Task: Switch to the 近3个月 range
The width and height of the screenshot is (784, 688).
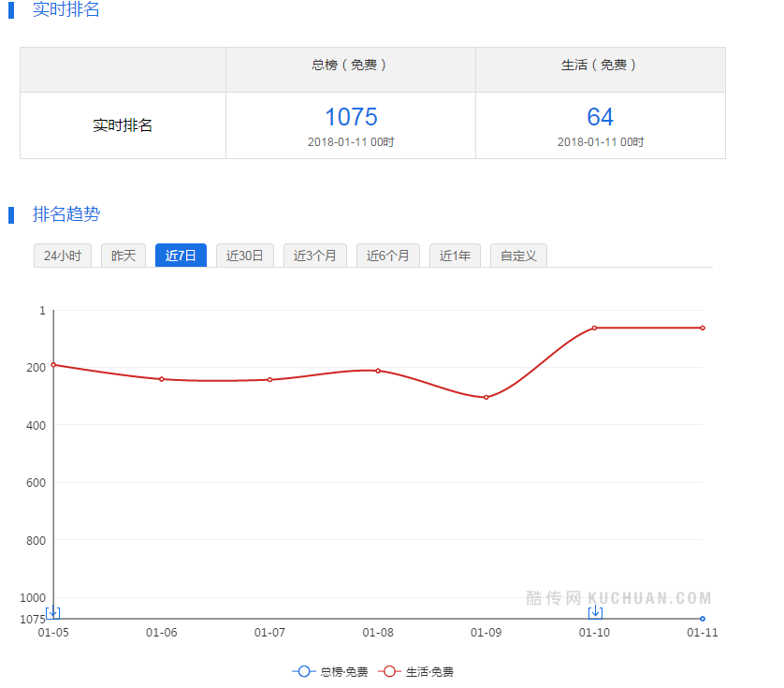Action: (x=315, y=256)
